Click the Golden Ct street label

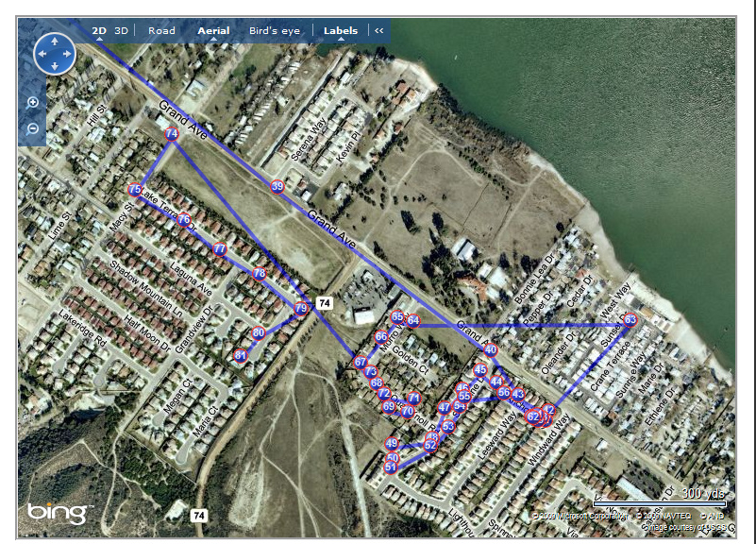pyautogui.click(x=411, y=360)
